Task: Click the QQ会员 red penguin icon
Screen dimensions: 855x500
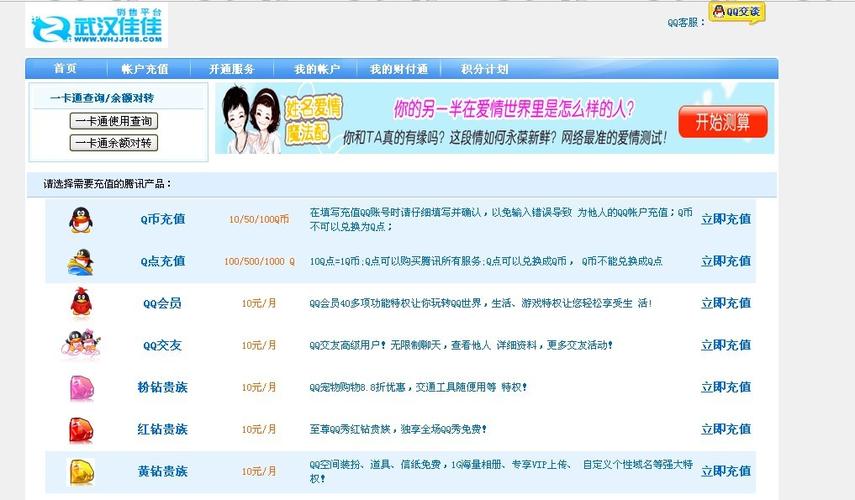Action: pos(81,303)
